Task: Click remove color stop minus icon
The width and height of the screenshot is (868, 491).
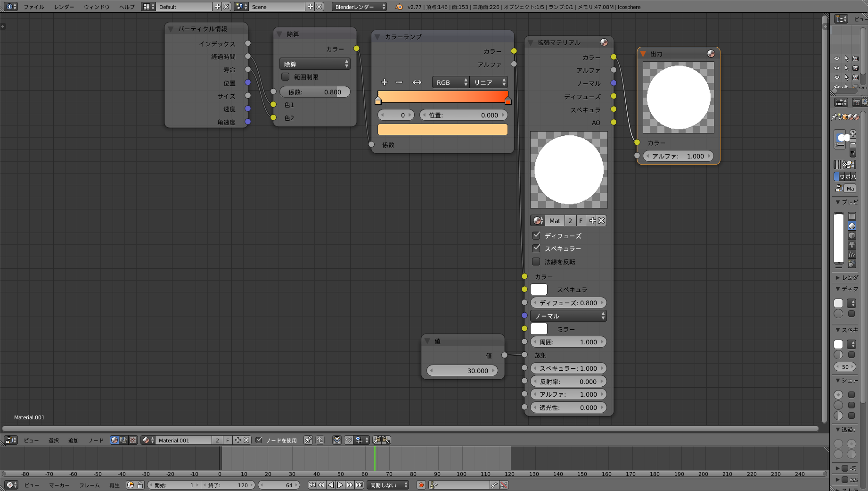Action: (399, 82)
